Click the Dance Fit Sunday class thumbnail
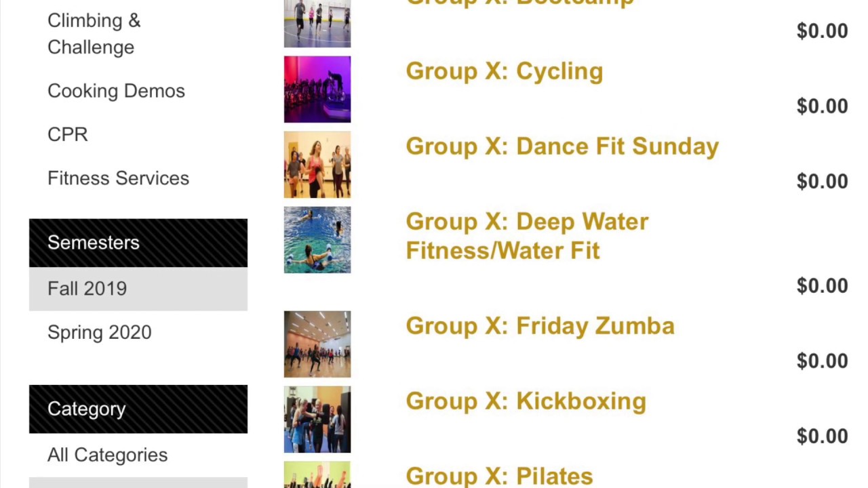868x488 pixels. pyautogui.click(x=317, y=165)
